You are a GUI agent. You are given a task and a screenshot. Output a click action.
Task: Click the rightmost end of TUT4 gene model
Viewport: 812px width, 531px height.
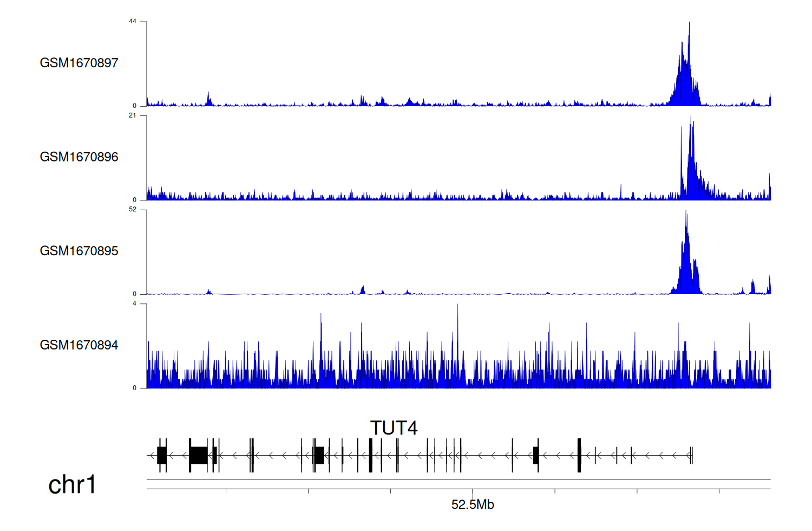[x=691, y=456]
